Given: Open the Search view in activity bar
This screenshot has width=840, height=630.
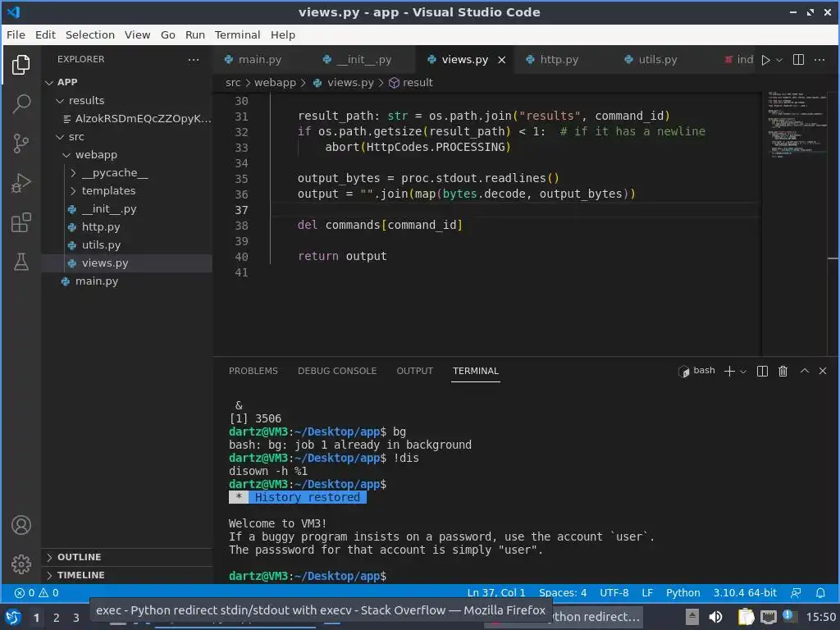Looking at the screenshot, I should 21,104.
